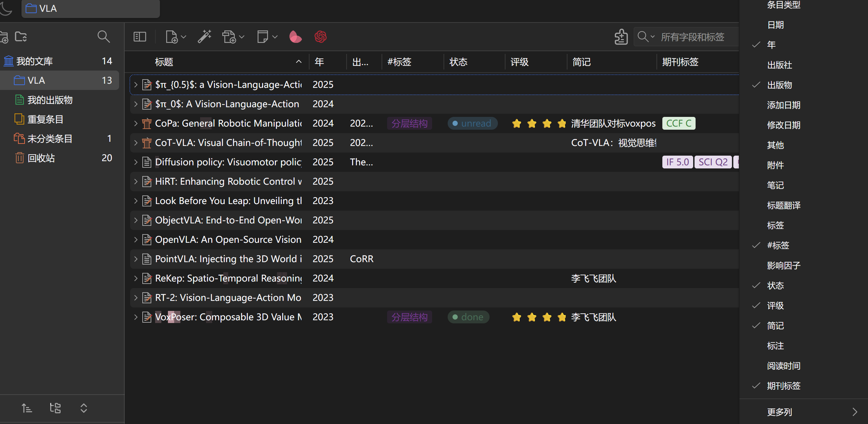Open 我的出版物 in sidebar
This screenshot has height=424, width=868.
[50, 100]
